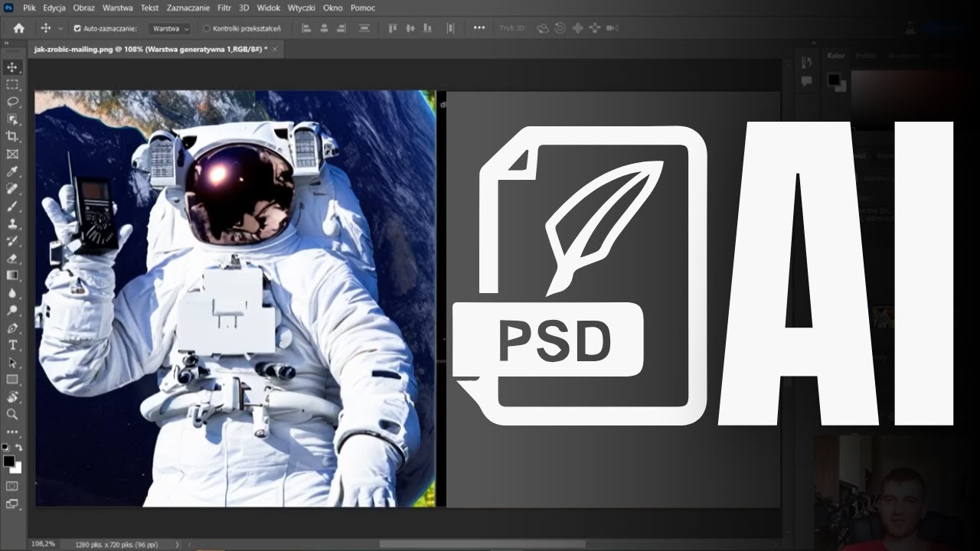Screen dimensions: 980x551
Task: Select the Brush tool
Action: point(12,206)
